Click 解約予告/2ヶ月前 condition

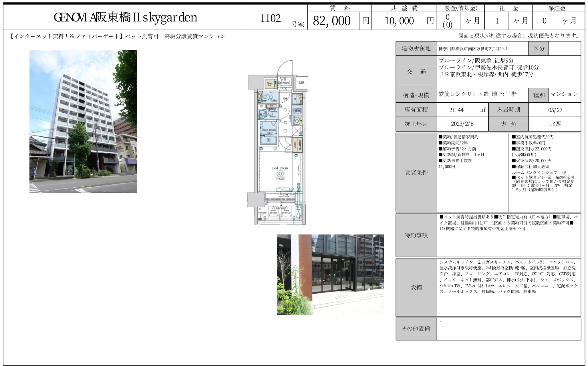tap(457, 149)
